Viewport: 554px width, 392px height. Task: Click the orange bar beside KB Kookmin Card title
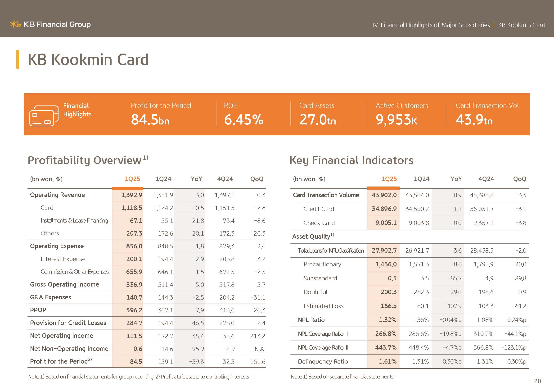[18, 59]
